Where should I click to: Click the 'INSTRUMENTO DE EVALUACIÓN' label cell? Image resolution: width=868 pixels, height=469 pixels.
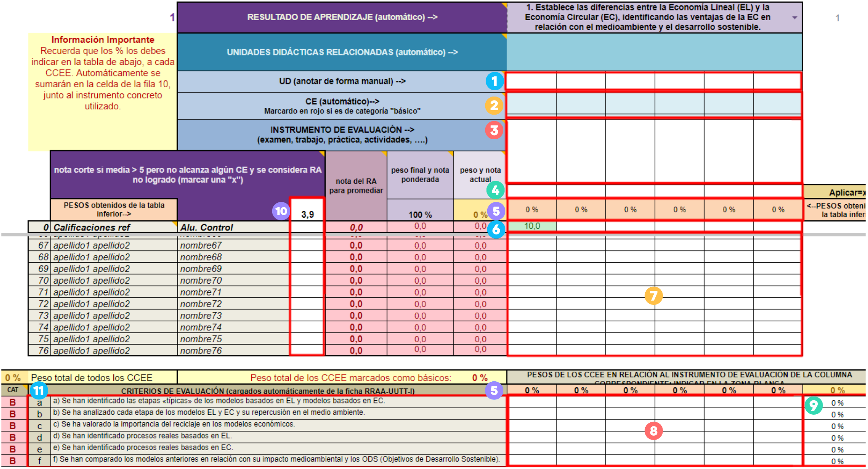[x=342, y=135]
